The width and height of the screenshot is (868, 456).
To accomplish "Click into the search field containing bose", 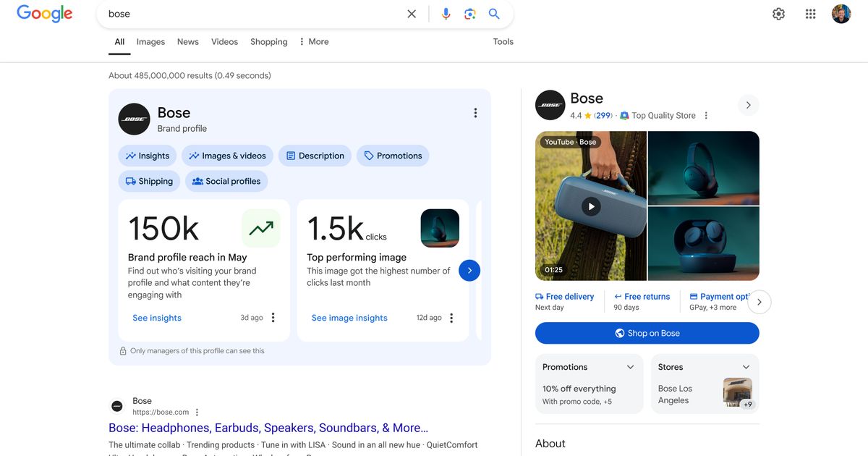I will click(x=253, y=14).
